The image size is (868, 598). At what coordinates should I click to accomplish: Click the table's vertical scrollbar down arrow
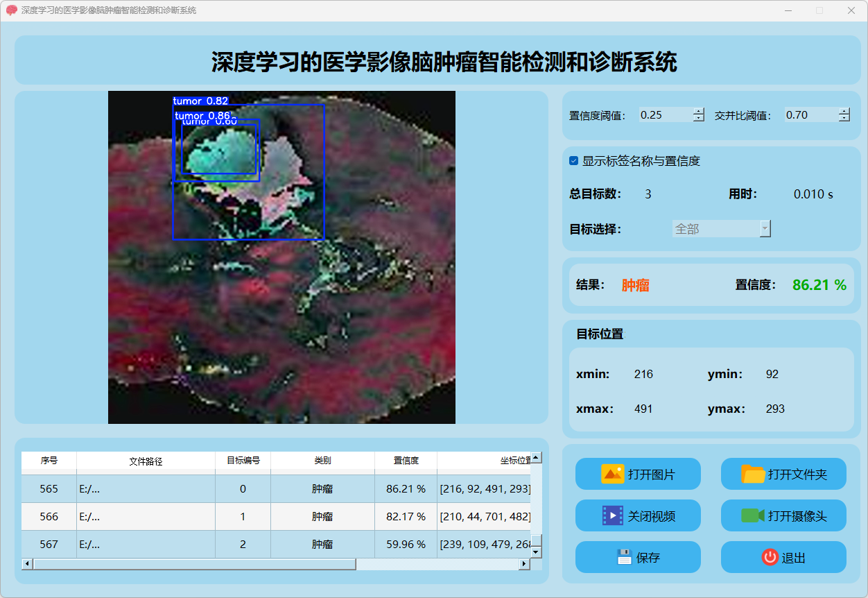(536, 552)
